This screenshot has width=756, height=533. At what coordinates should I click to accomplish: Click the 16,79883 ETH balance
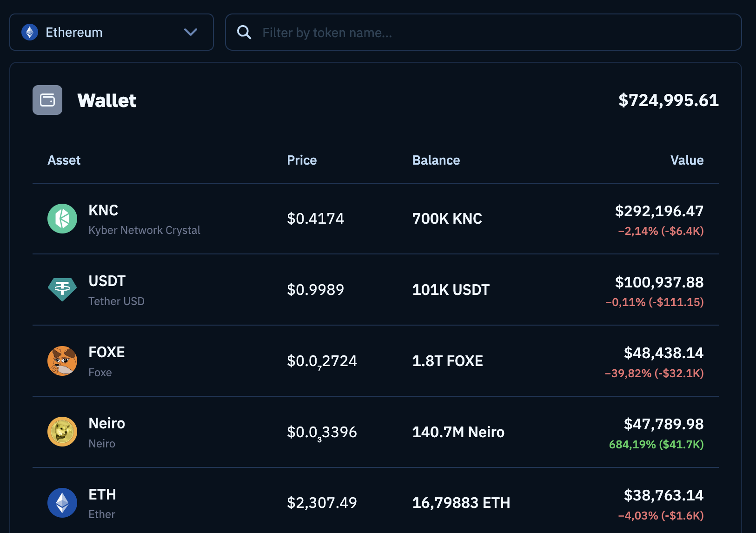[461, 503]
